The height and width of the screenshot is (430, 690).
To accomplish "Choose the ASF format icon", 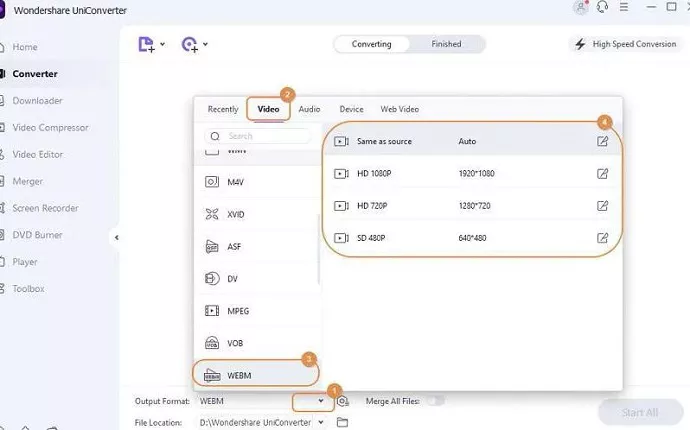I will [x=212, y=246].
